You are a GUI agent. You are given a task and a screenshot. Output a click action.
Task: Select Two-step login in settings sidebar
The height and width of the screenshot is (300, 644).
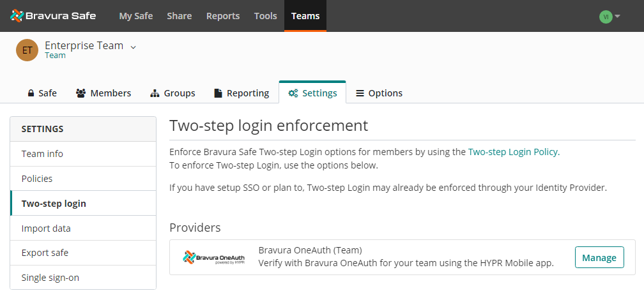pyautogui.click(x=83, y=203)
